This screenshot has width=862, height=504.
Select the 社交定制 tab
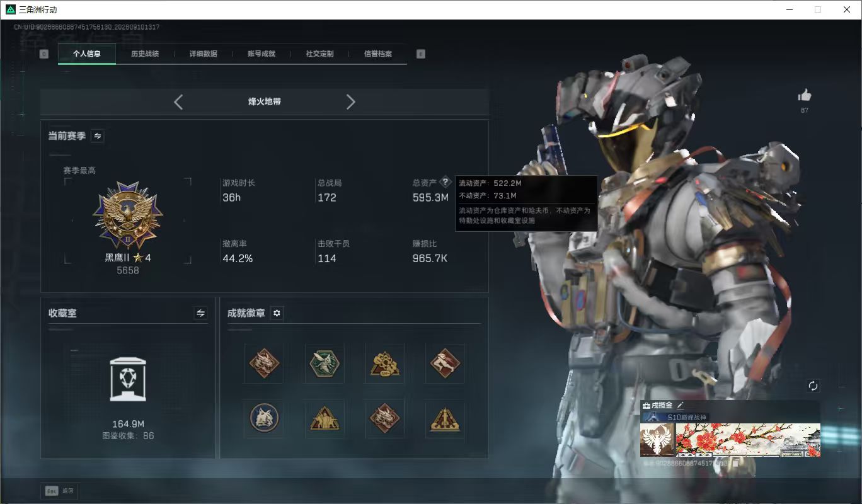coord(319,54)
